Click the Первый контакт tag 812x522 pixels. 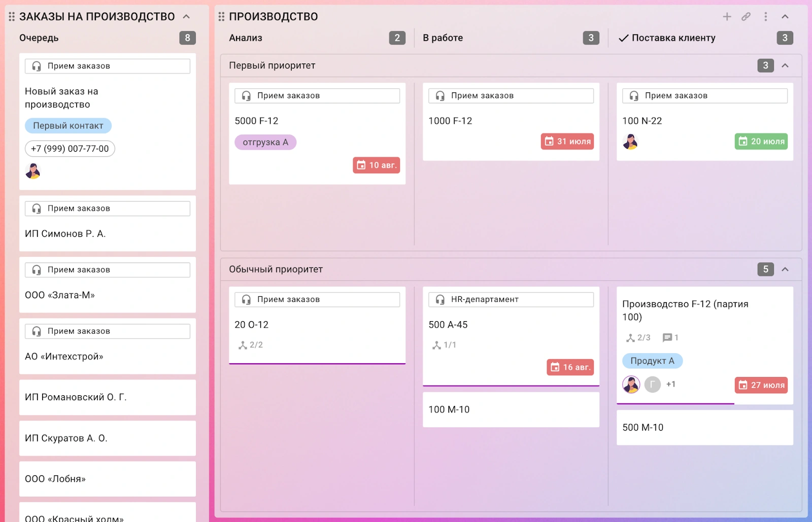point(68,126)
